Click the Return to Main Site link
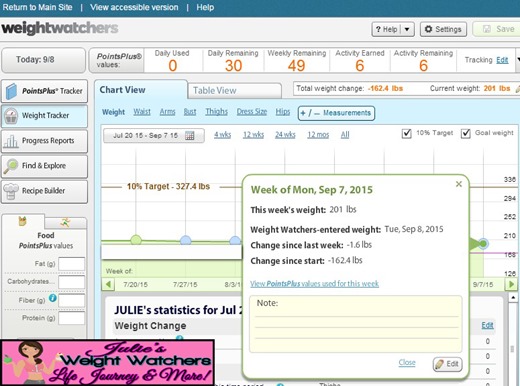Viewport: 520px width, 386px height. pos(37,7)
